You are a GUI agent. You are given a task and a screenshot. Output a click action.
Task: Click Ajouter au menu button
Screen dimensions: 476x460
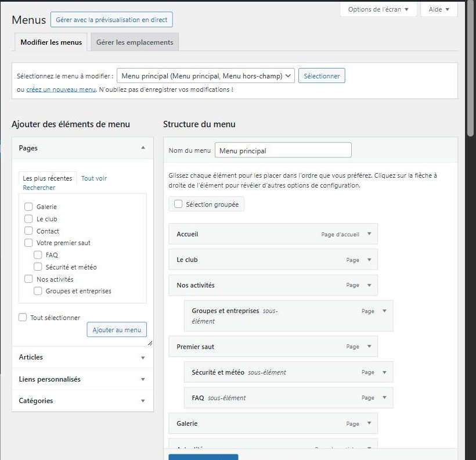coord(117,330)
